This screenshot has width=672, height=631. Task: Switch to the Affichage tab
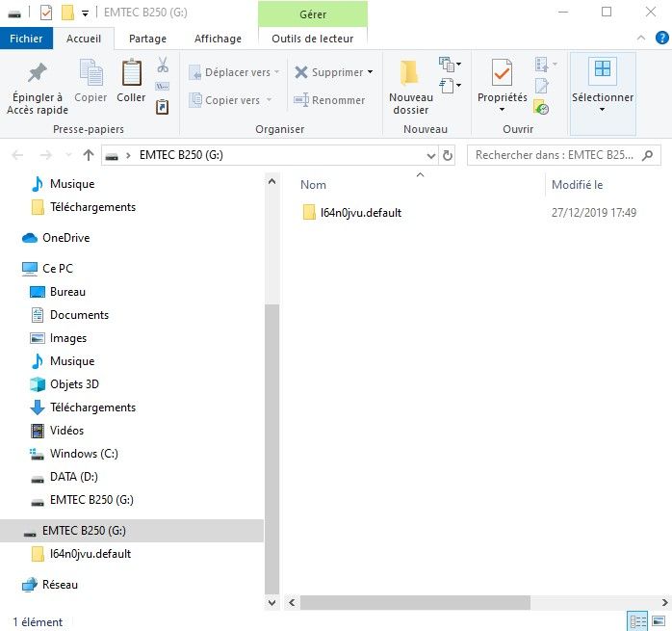(x=218, y=39)
